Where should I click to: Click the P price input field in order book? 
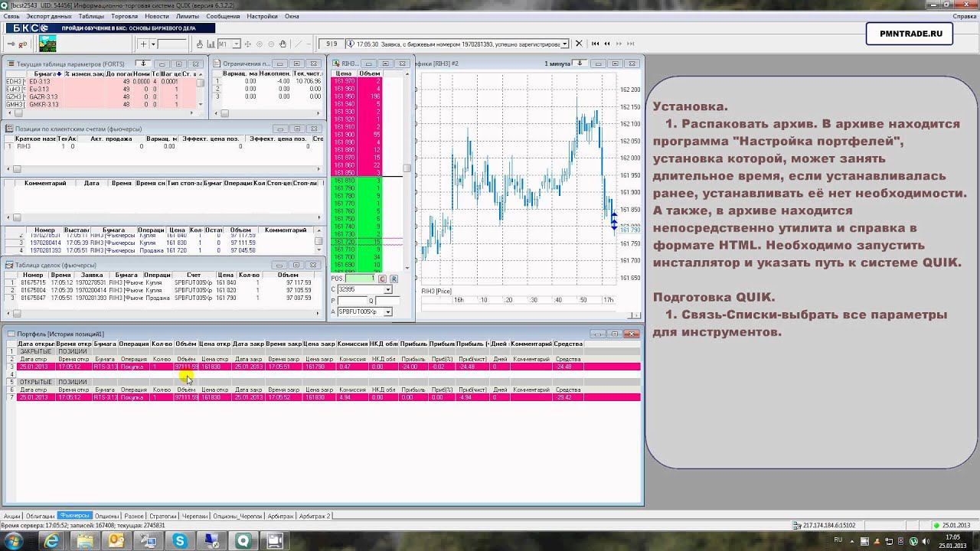(354, 301)
